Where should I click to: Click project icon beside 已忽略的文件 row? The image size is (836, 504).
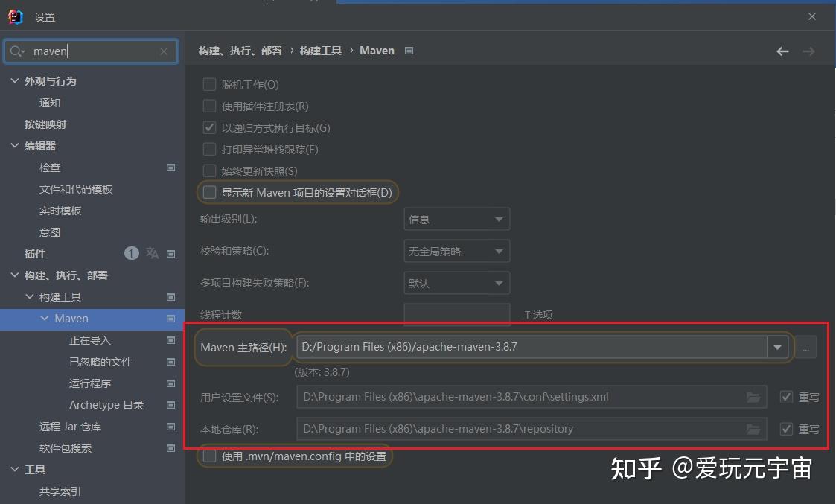coord(170,362)
